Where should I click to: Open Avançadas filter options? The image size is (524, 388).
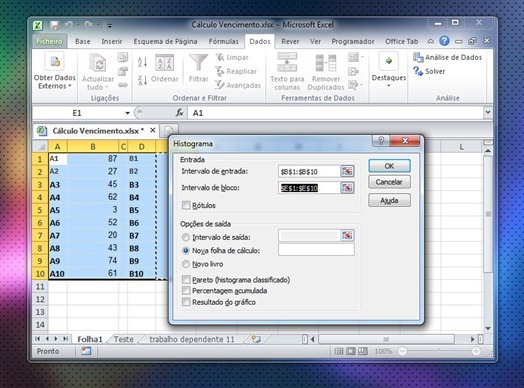click(238, 85)
